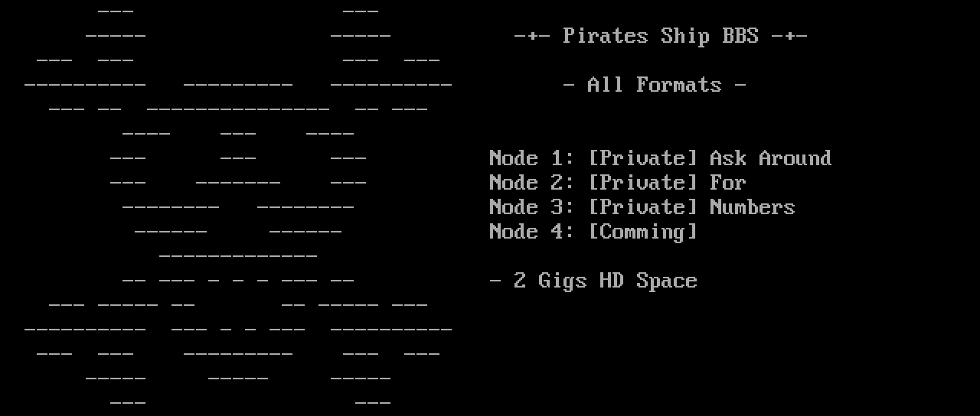Click the word "BBS" in the title
Screen dimensions: 980x416
point(740,36)
